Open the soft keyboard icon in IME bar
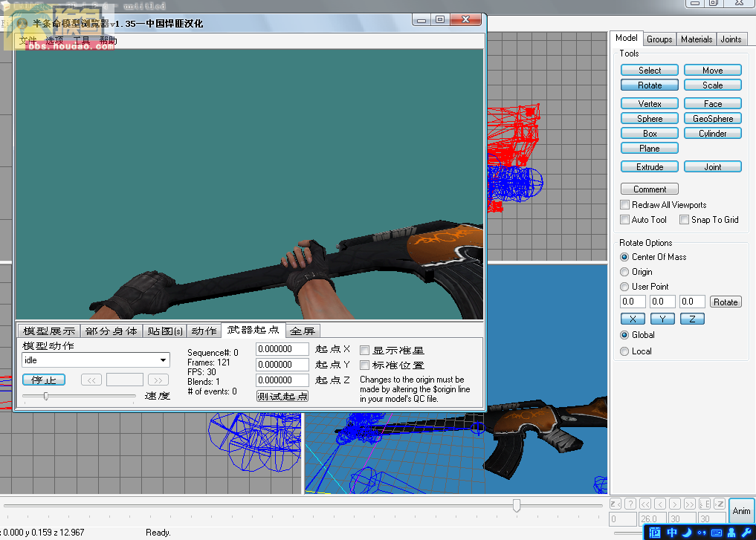Image resolution: width=756 pixels, height=540 pixels. [717, 533]
